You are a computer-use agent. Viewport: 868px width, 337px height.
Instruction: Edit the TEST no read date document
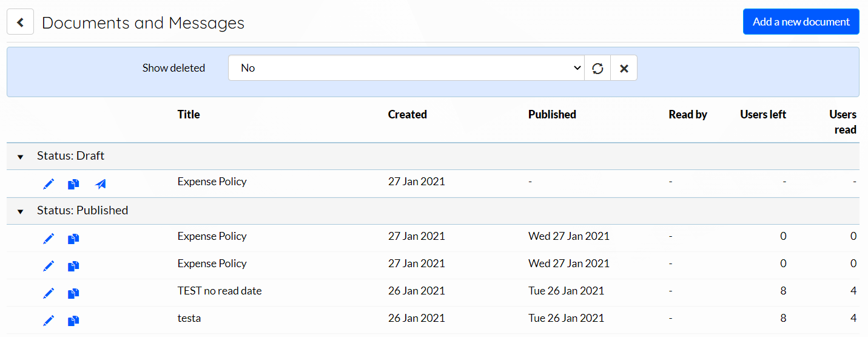(49, 293)
